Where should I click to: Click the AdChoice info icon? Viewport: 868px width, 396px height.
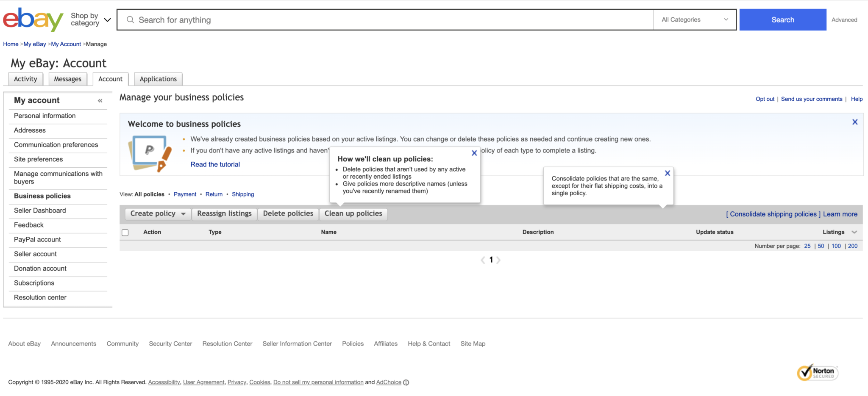(x=406, y=382)
